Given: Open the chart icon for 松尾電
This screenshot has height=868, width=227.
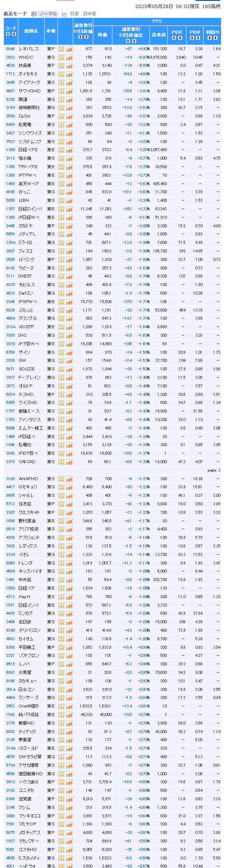Looking at the screenshot, I should pyautogui.click(x=69, y=124).
